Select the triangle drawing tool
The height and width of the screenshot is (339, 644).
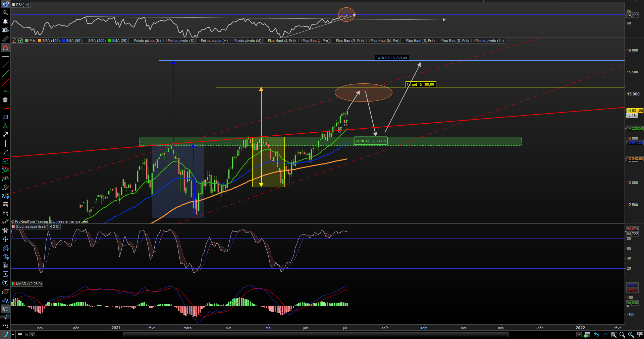coord(5,126)
